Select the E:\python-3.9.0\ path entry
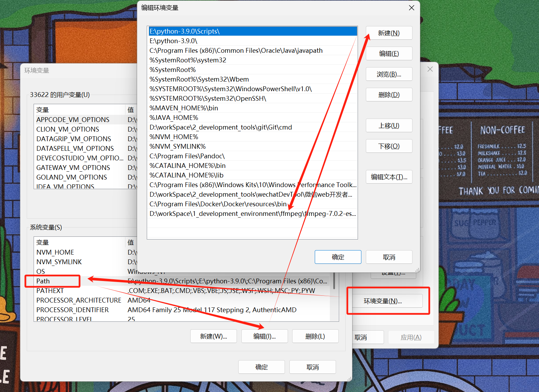 point(173,41)
